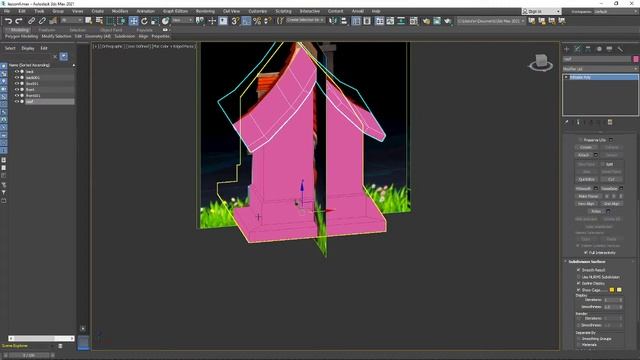Toggle the Angle Snap icon
Image resolution: width=640 pixels, height=360 pixels.
[246, 21]
